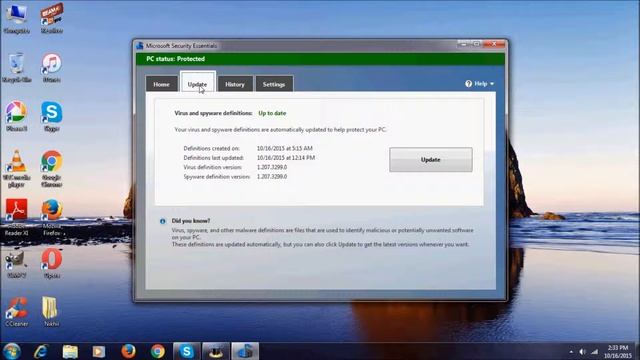Switch to the Skype taskbar button
640x360 pixels.
point(187,351)
